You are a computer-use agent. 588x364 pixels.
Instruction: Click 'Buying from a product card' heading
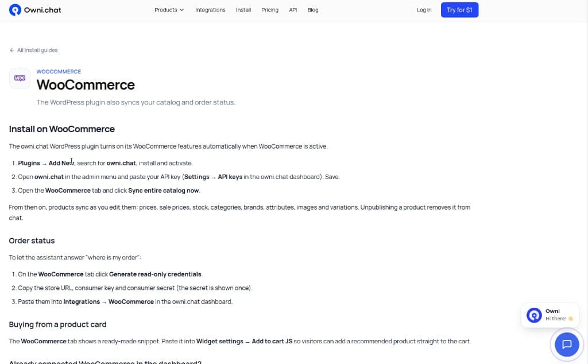coord(58,324)
